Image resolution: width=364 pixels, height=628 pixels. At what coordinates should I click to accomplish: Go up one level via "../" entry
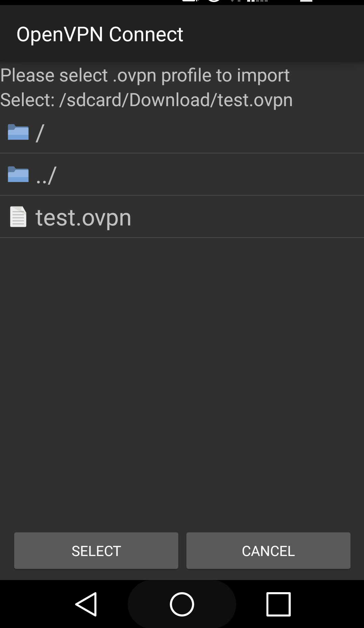tap(182, 174)
